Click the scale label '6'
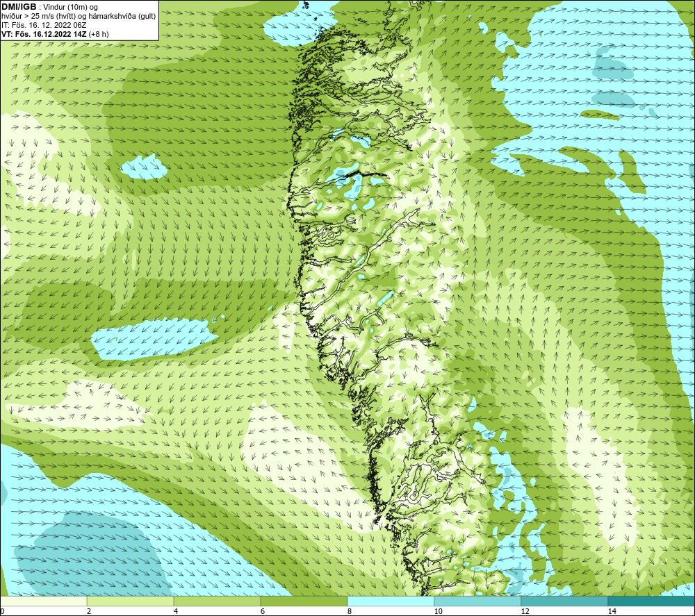 pyautogui.click(x=263, y=611)
